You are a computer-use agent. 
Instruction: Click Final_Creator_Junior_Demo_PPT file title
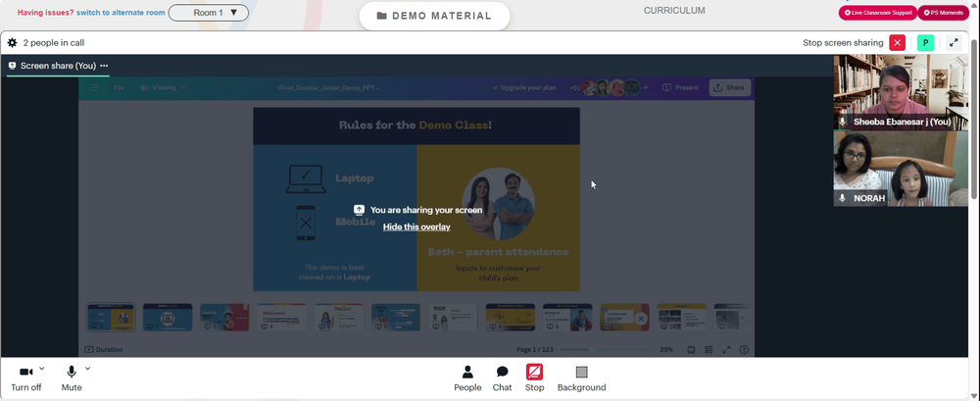329,87
